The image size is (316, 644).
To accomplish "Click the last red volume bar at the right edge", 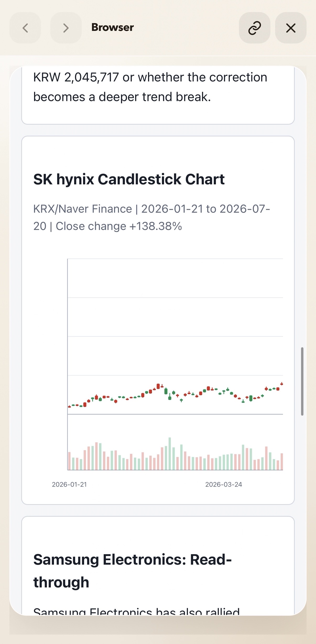I will [282, 461].
